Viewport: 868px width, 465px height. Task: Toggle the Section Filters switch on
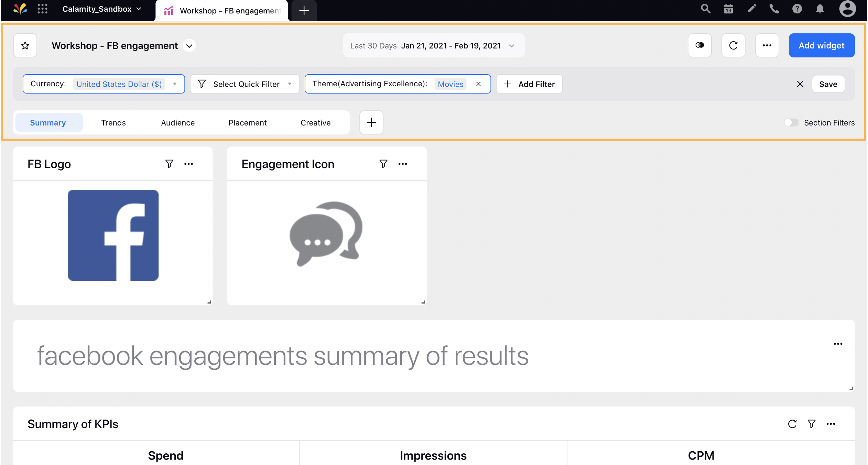click(791, 122)
